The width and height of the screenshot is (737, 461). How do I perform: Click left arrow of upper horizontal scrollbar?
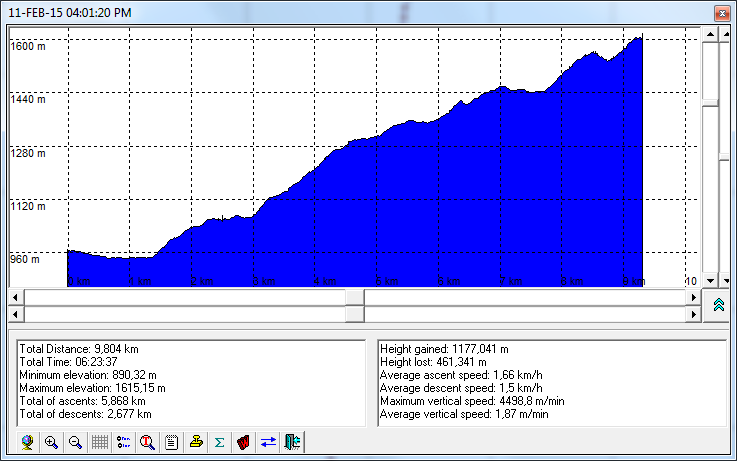15,297
